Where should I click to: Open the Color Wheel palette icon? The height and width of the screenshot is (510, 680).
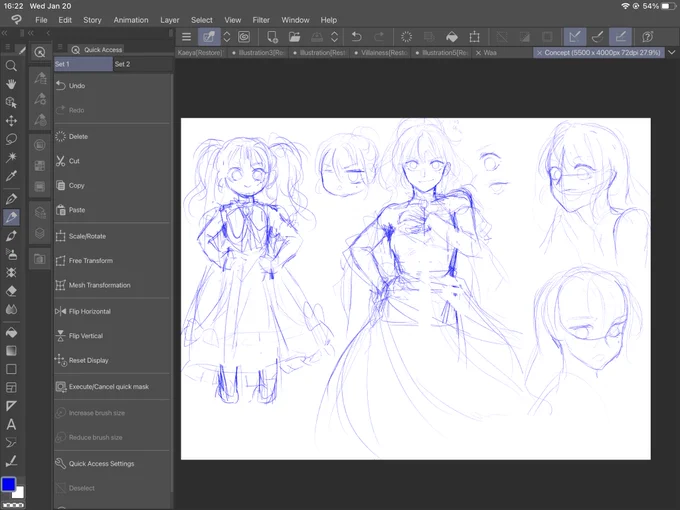(39, 144)
